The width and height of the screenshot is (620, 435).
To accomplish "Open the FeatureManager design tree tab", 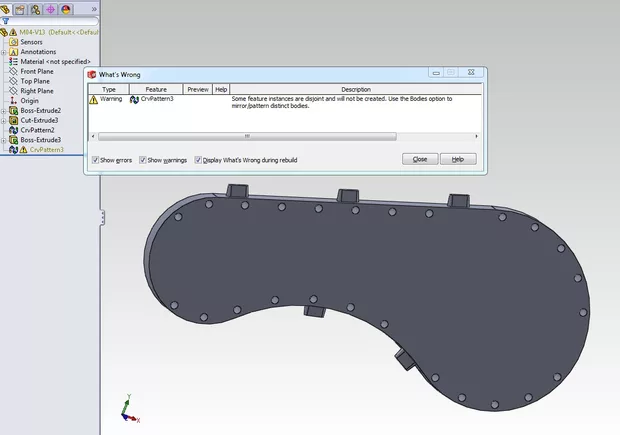I will (x=6, y=8).
